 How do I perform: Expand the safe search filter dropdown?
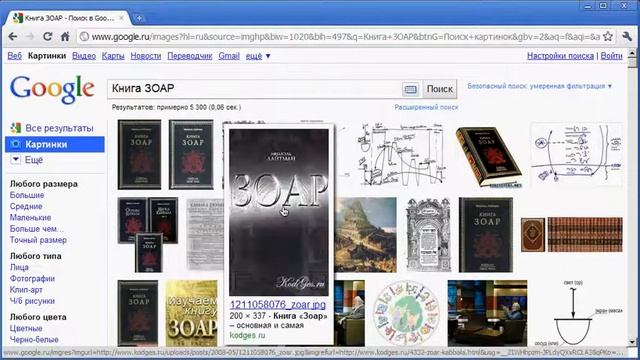point(540,86)
